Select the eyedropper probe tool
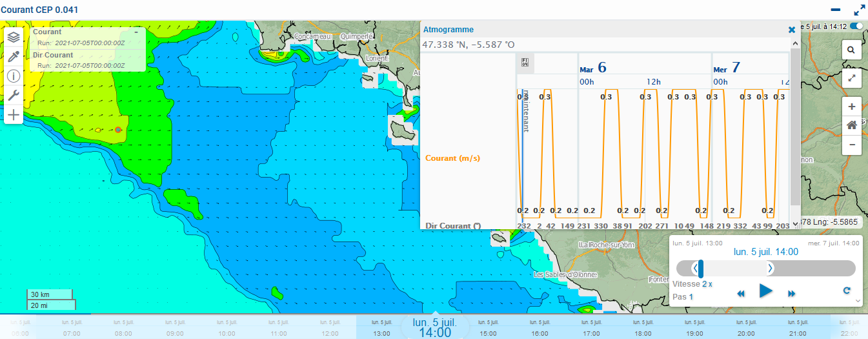This screenshot has width=868, height=339. pyautogui.click(x=14, y=57)
